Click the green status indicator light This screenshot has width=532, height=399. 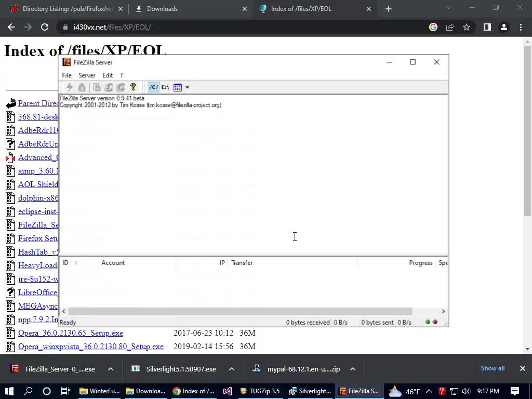pyautogui.click(x=428, y=322)
